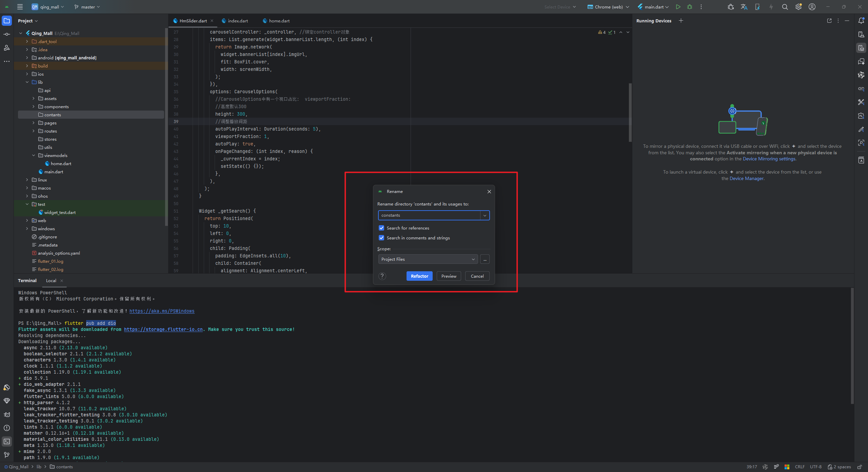
Task: Open the Chrome (web) device selector
Action: click(608, 7)
